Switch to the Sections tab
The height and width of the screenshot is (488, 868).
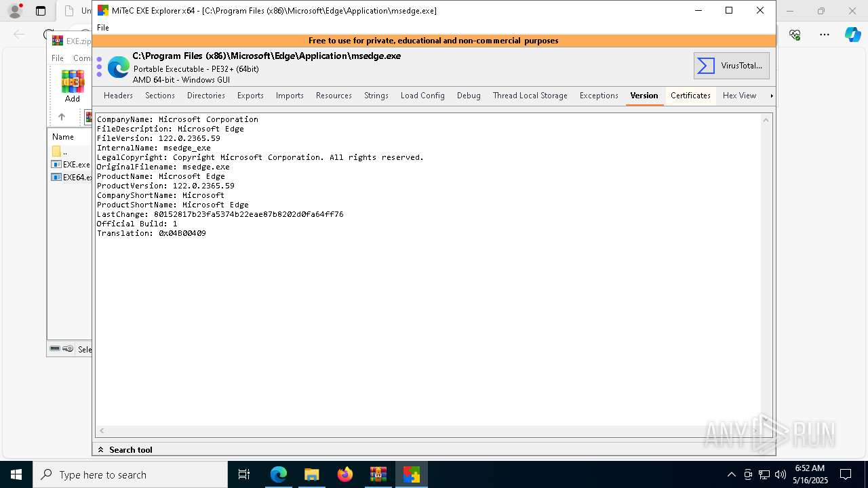pos(160,96)
